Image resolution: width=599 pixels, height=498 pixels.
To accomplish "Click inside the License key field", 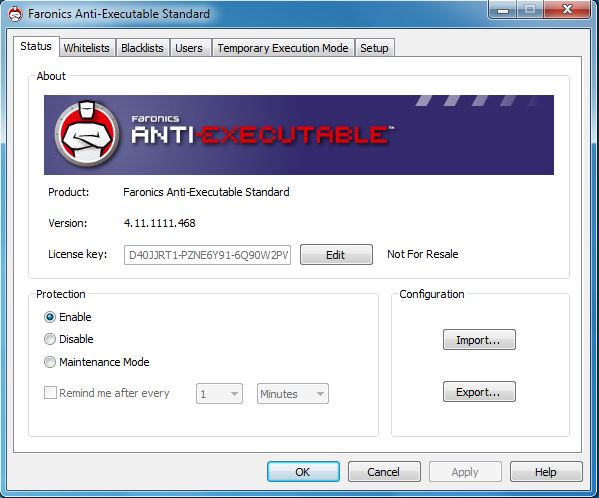I will [x=207, y=255].
